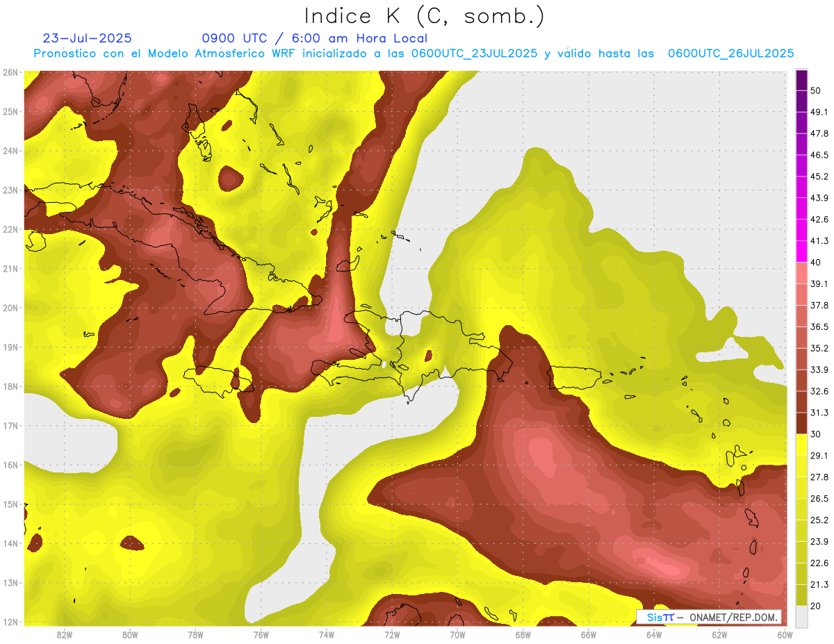Click the 72W longitude label
834x644 pixels.
click(392, 634)
